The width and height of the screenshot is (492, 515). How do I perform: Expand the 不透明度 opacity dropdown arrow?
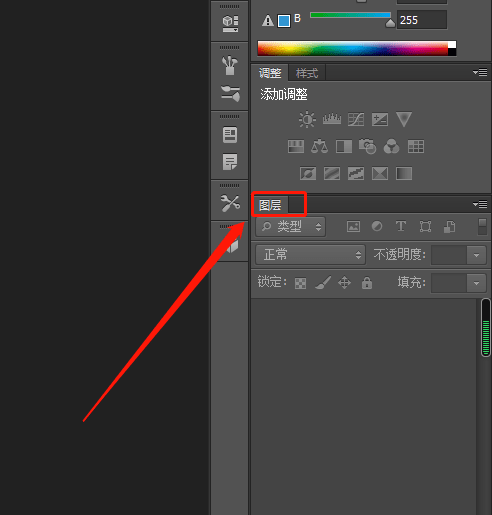click(x=476, y=255)
